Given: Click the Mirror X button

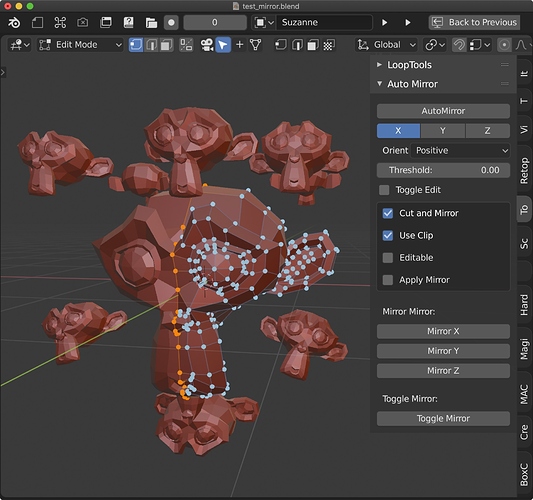Looking at the screenshot, I should [443, 331].
